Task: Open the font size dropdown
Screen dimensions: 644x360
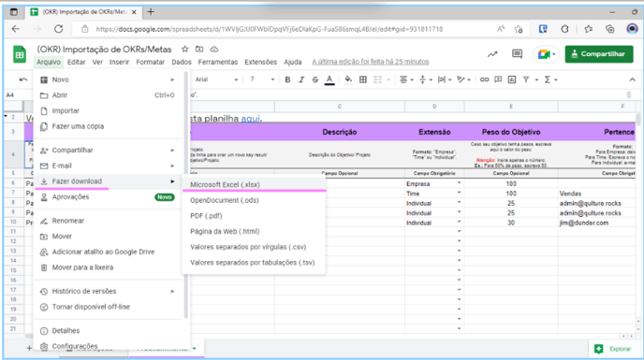Action: 262,79
